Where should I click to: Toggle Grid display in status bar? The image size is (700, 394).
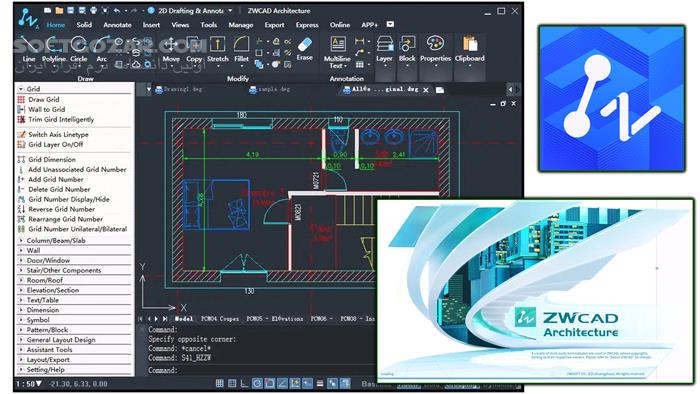point(232,383)
